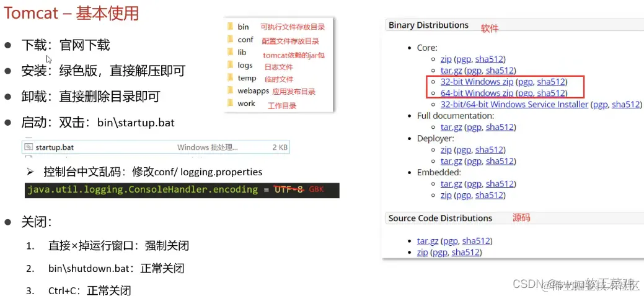This screenshot has height=296, width=644.
Task: Open pgp link beside Embedded tar.gz
Action: tap(474, 184)
